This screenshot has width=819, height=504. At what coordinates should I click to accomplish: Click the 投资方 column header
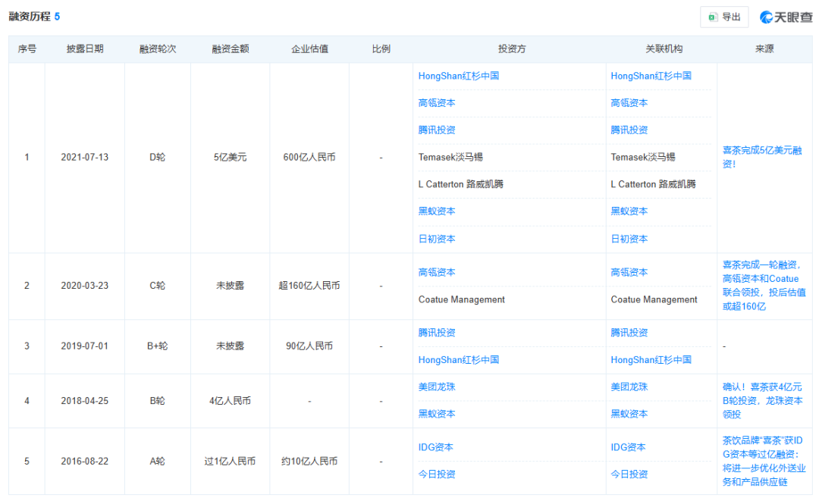pyautogui.click(x=511, y=49)
